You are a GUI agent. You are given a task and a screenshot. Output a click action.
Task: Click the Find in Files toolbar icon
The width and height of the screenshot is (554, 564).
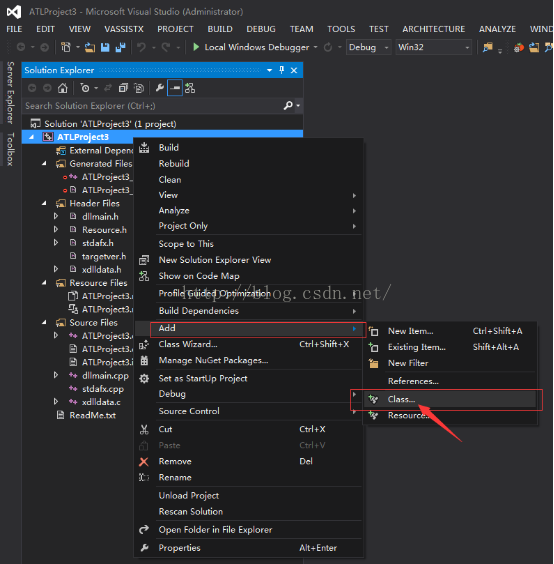pos(487,47)
